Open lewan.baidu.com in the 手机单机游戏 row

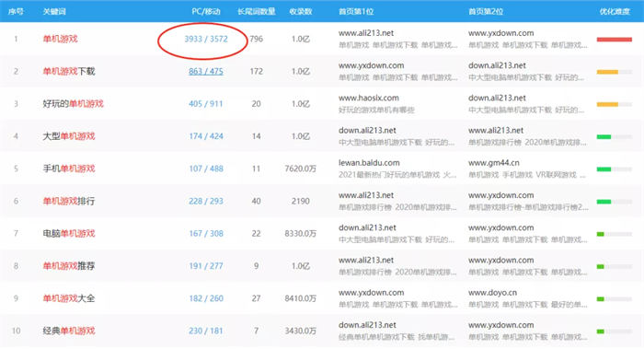(x=369, y=163)
